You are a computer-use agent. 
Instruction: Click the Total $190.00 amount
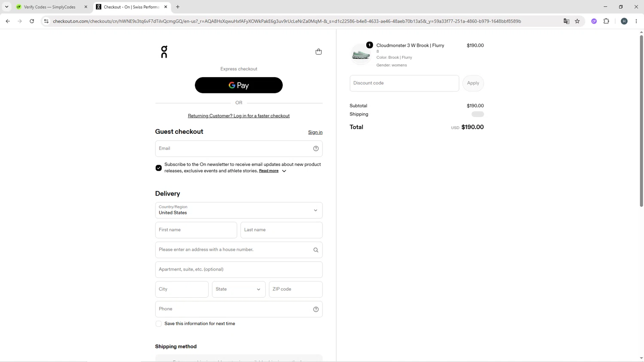pyautogui.click(x=472, y=127)
